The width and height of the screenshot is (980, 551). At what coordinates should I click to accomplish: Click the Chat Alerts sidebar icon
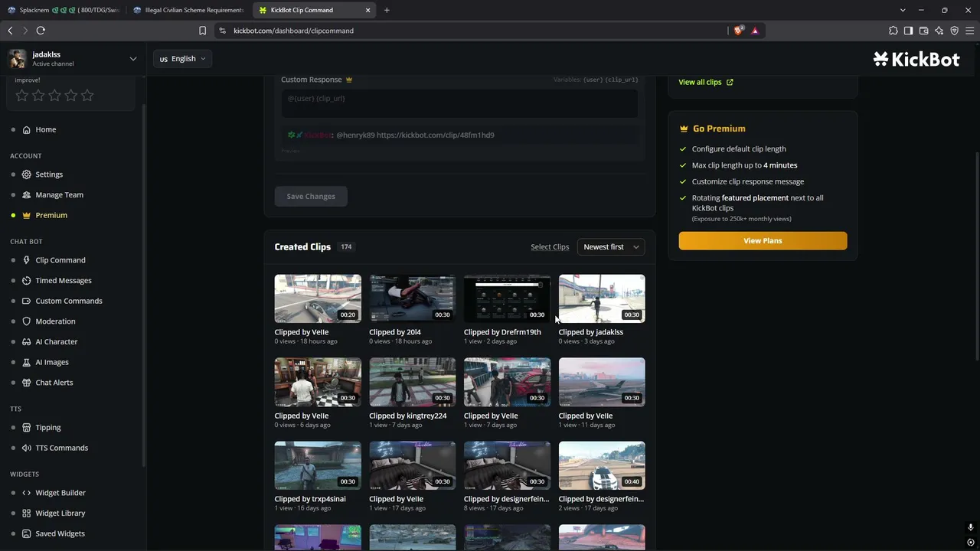tap(27, 383)
